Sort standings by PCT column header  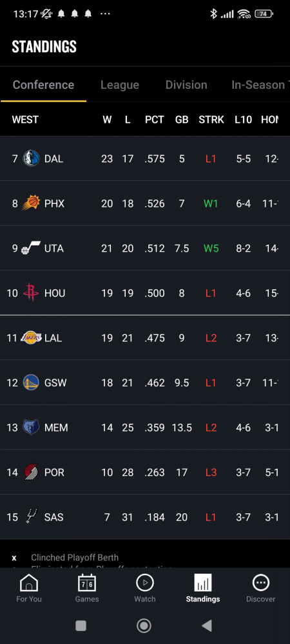155,120
